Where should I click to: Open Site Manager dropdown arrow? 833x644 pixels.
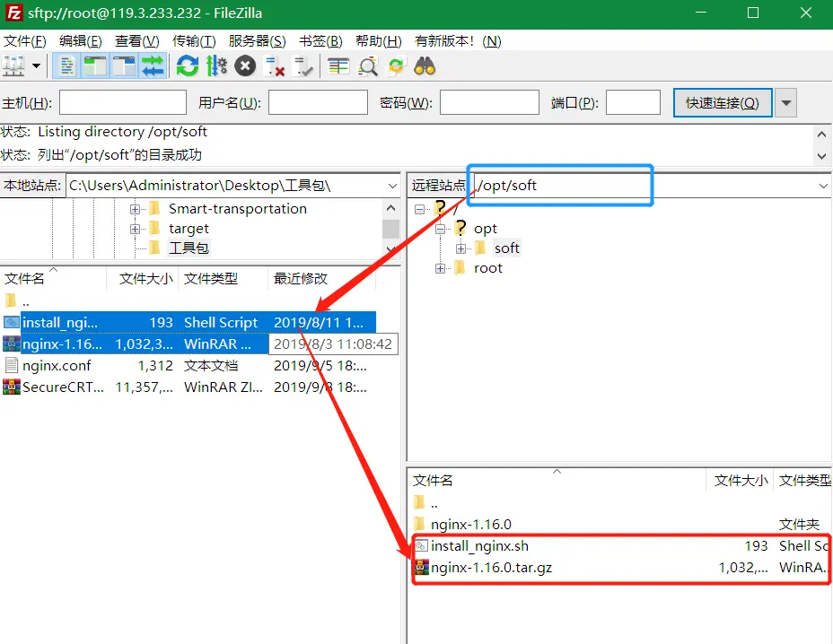pyautogui.click(x=36, y=66)
